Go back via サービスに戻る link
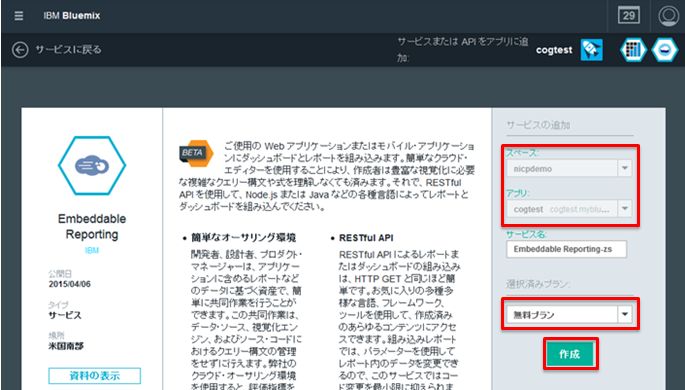The height and width of the screenshot is (390, 685). (68, 50)
